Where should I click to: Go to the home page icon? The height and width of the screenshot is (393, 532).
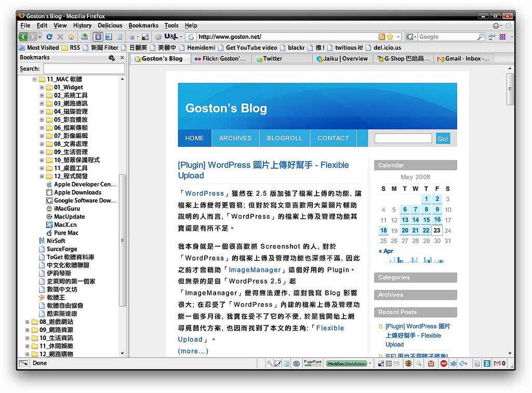(x=71, y=37)
